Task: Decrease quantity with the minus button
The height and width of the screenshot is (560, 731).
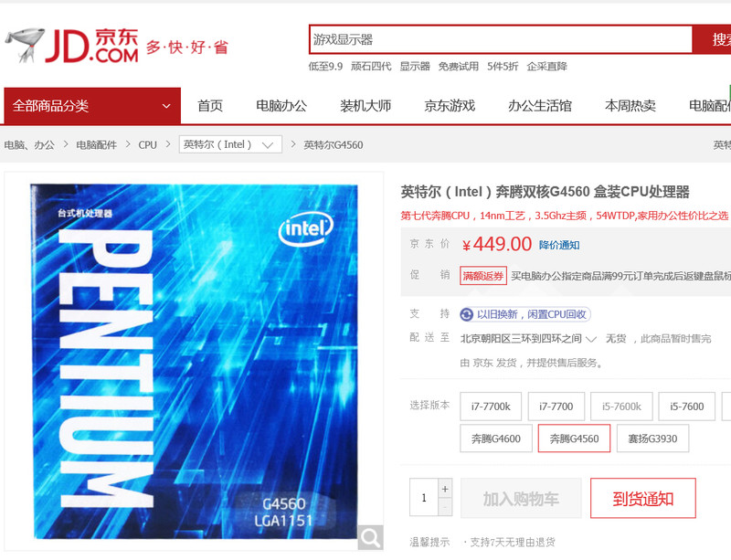Action: [x=445, y=507]
